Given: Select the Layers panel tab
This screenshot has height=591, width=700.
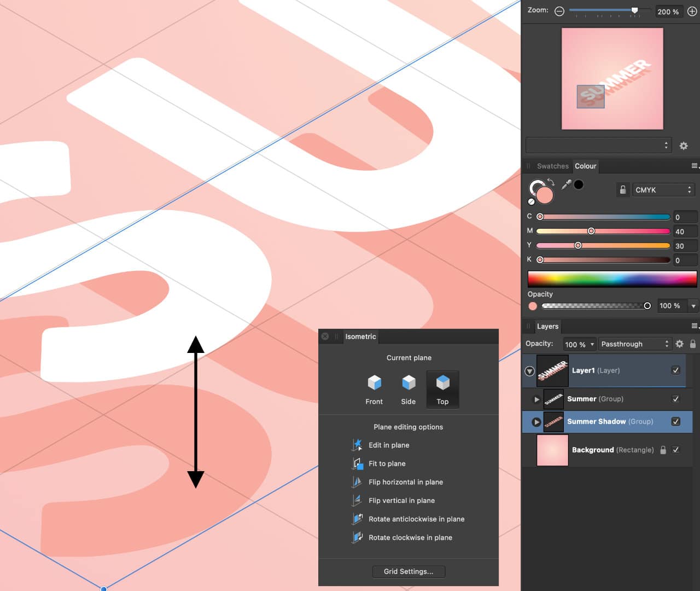Looking at the screenshot, I should pyautogui.click(x=547, y=326).
